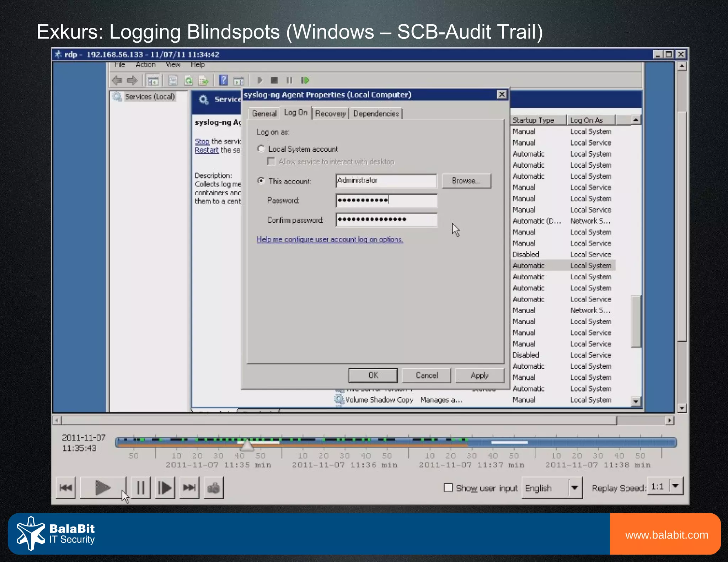Switch to the Dependencies tab
The height and width of the screenshot is (562, 728).
click(x=376, y=114)
